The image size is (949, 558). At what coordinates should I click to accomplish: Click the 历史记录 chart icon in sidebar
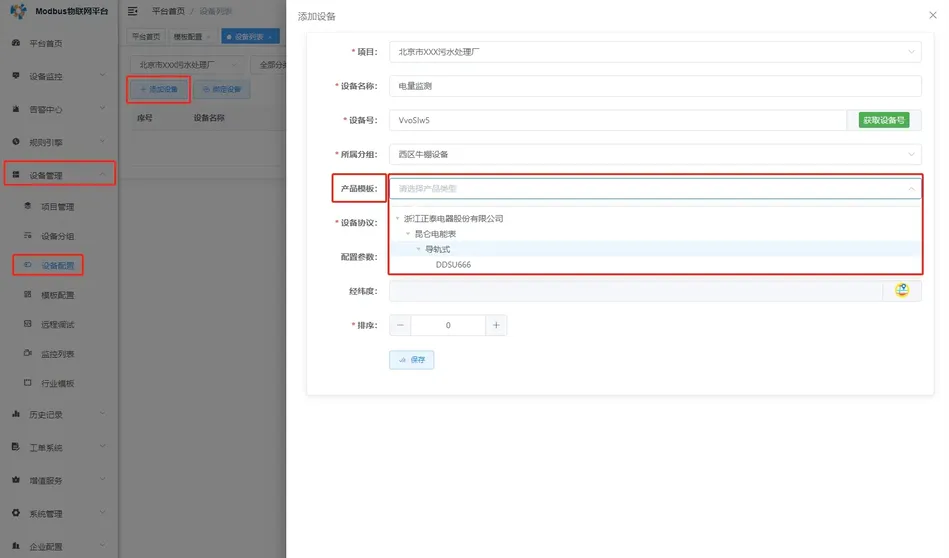tap(15, 414)
